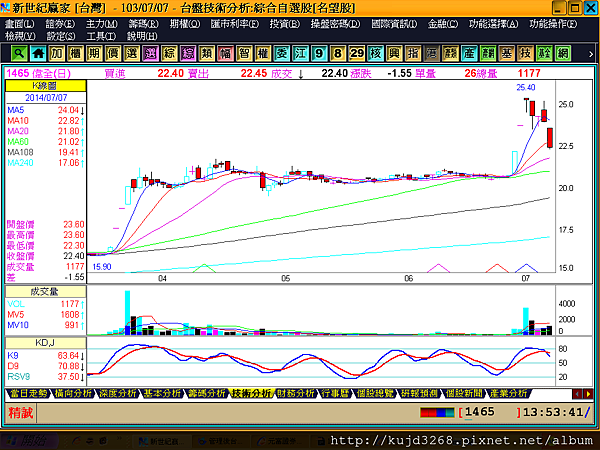Switch to the 研報預測 tab
Viewport: 600px width, 450px height.
(419, 393)
